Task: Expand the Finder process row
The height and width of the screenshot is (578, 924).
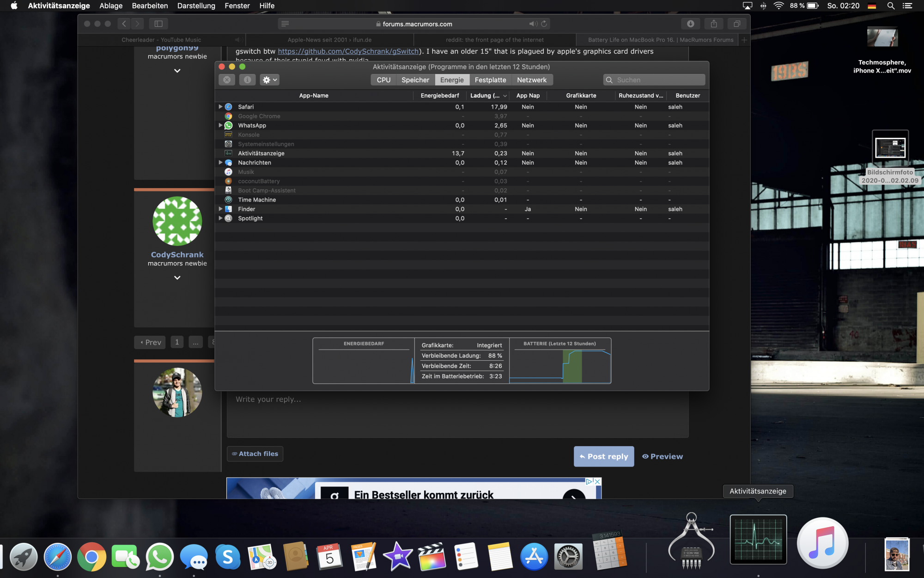Action: coord(220,209)
